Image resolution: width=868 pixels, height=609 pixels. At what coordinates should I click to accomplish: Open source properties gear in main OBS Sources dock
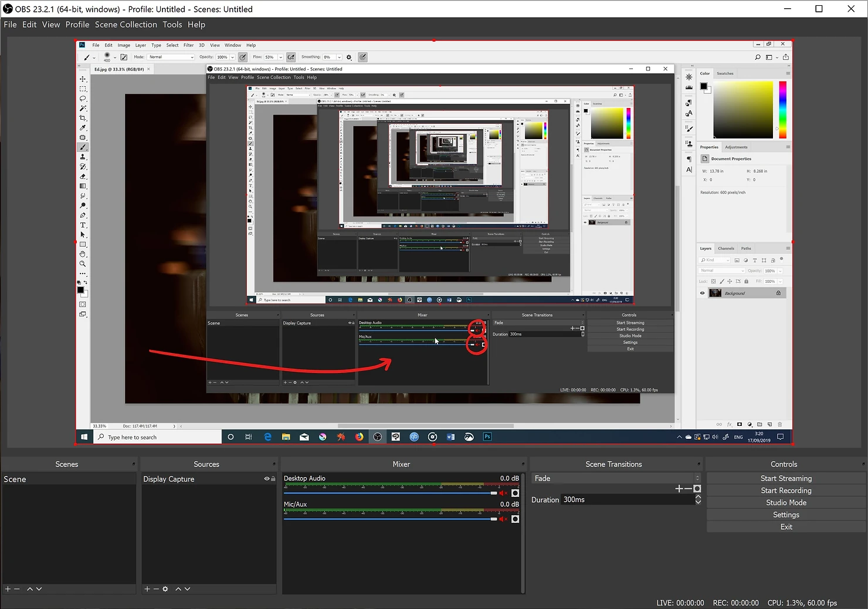click(165, 588)
